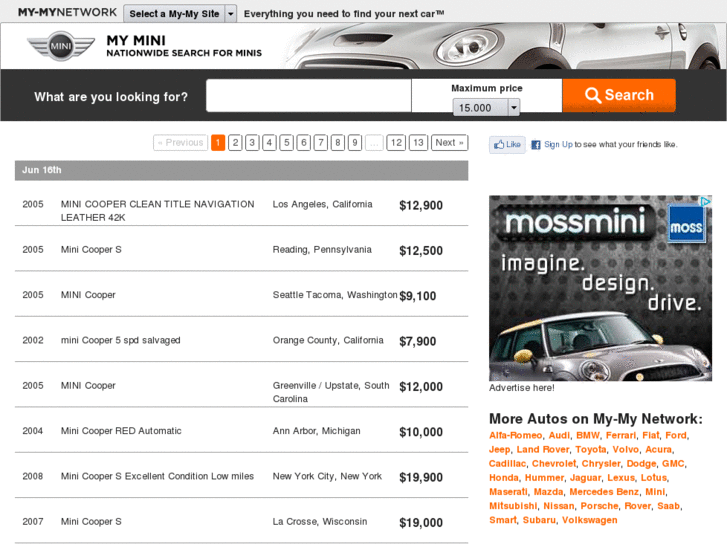This screenshot has width=727, height=545.
Task: Click the Honda network link
Action: pyautogui.click(x=504, y=478)
